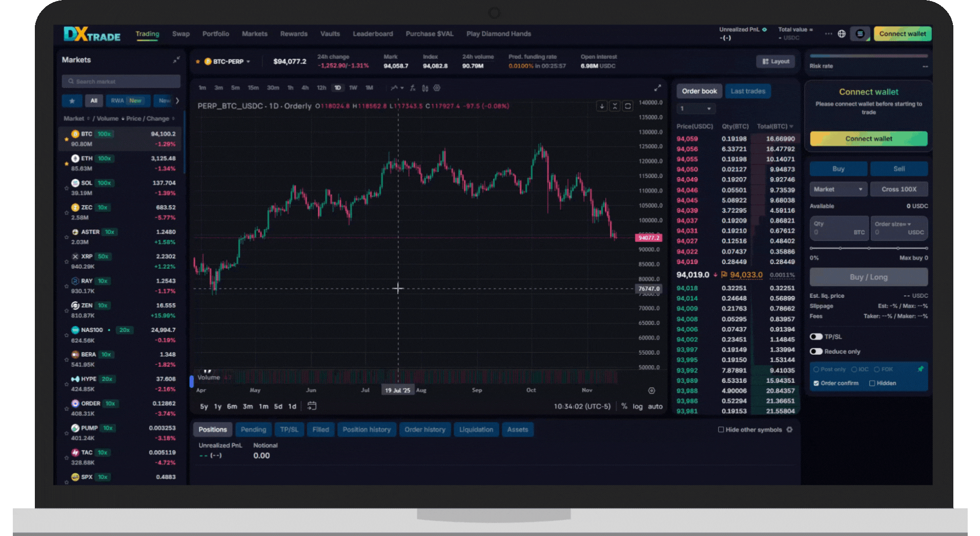Select the candlestick display icon
Screen dimensions: 980x536
tap(426, 88)
